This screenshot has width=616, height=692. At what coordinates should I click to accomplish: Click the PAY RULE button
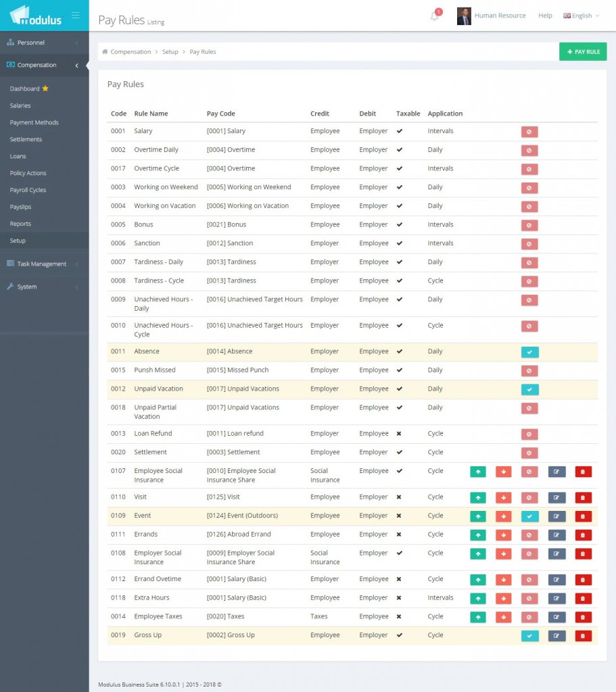click(583, 51)
